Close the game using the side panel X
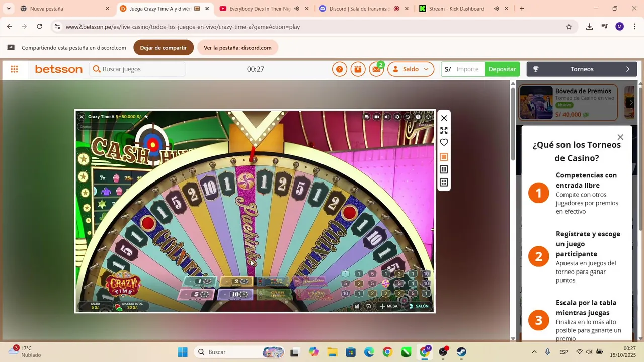Screen dimensions: 644x362 pos(444,118)
